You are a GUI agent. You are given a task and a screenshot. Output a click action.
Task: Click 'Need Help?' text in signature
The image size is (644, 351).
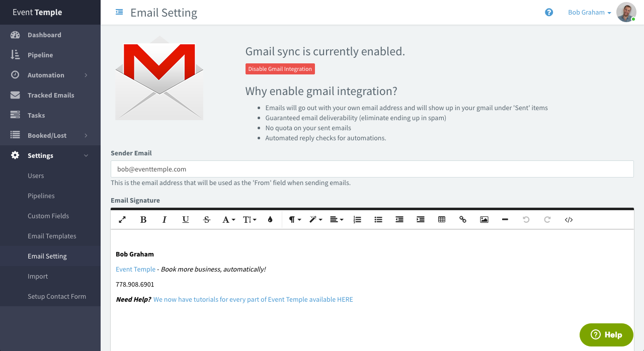click(133, 299)
